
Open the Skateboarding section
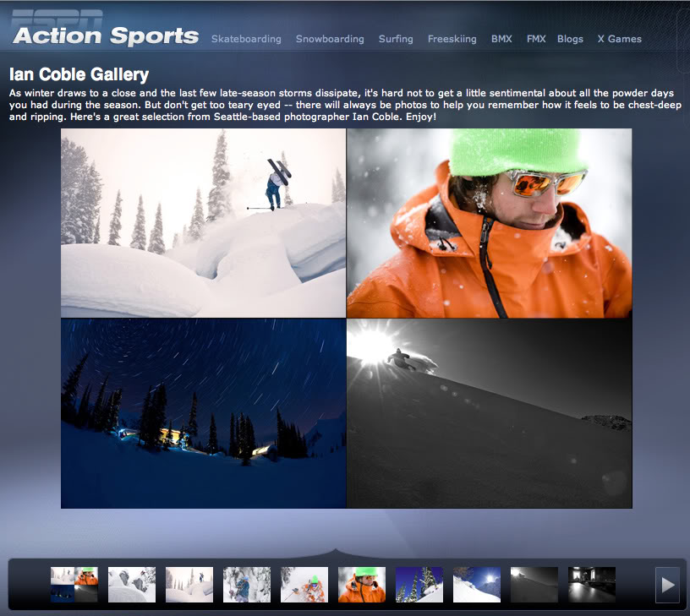(246, 39)
